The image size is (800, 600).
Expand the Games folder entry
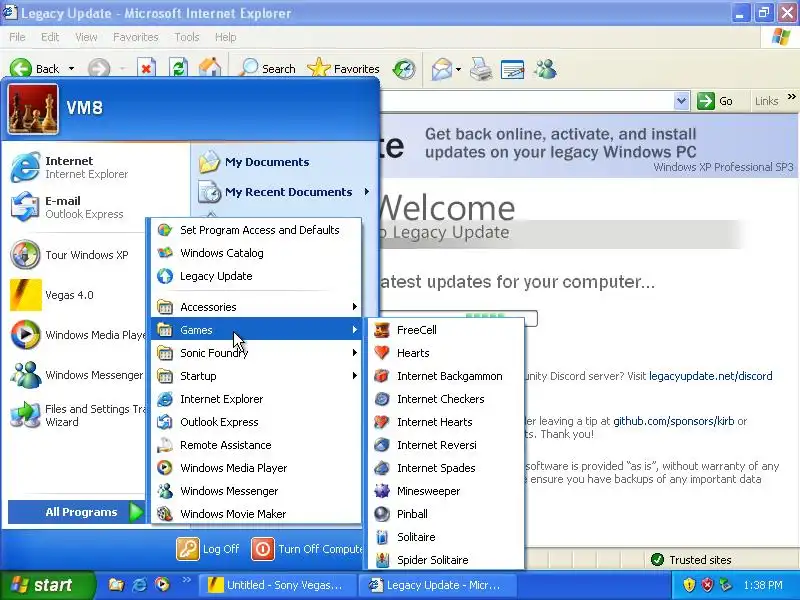point(256,330)
